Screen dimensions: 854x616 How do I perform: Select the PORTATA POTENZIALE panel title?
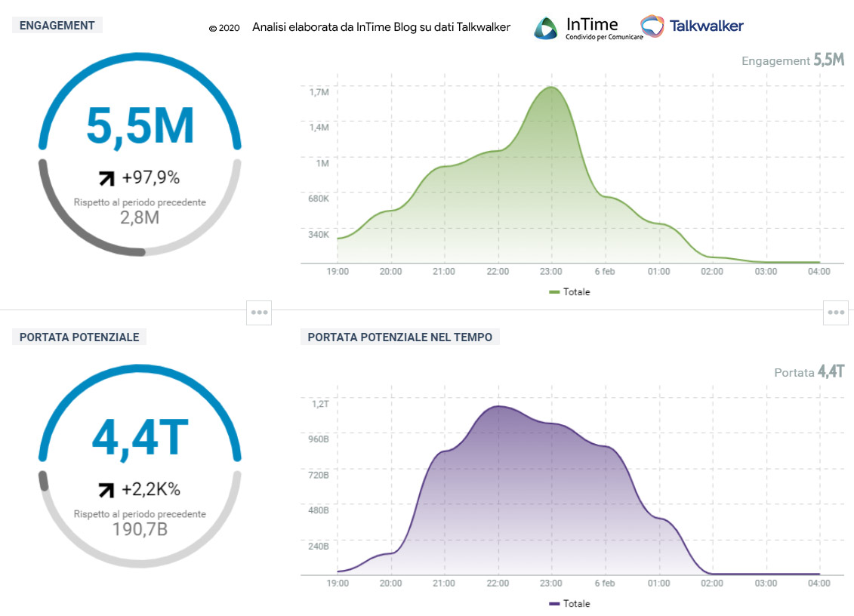(79, 337)
